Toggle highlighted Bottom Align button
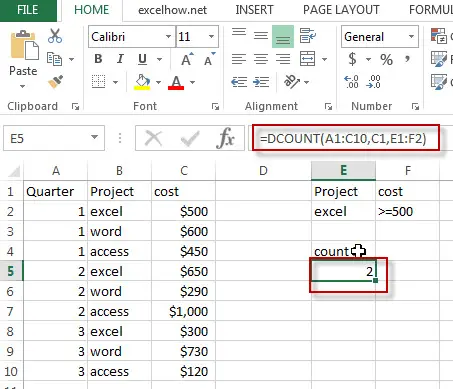The height and width of the screenshot is (389, 453). point(283,36)
